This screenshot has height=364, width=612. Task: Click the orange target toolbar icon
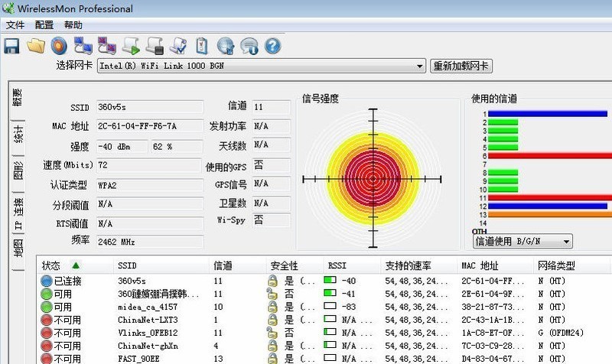click(x=59, y=46)
